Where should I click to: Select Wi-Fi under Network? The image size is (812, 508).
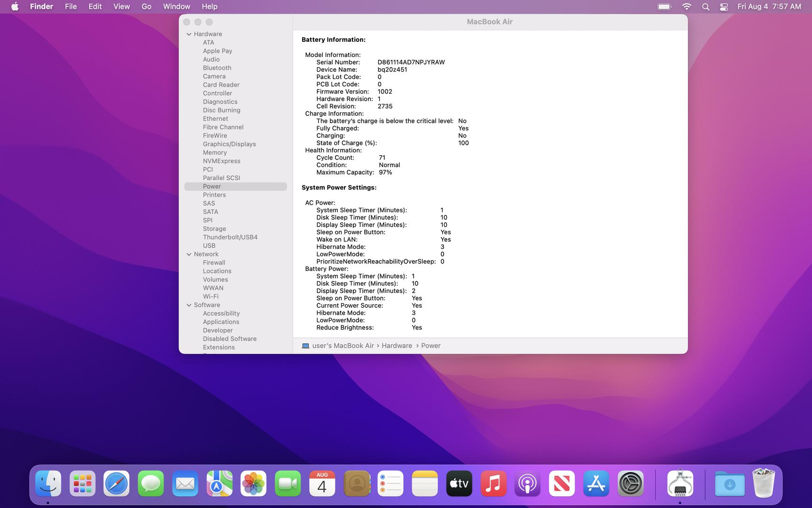tap(211, 296)
